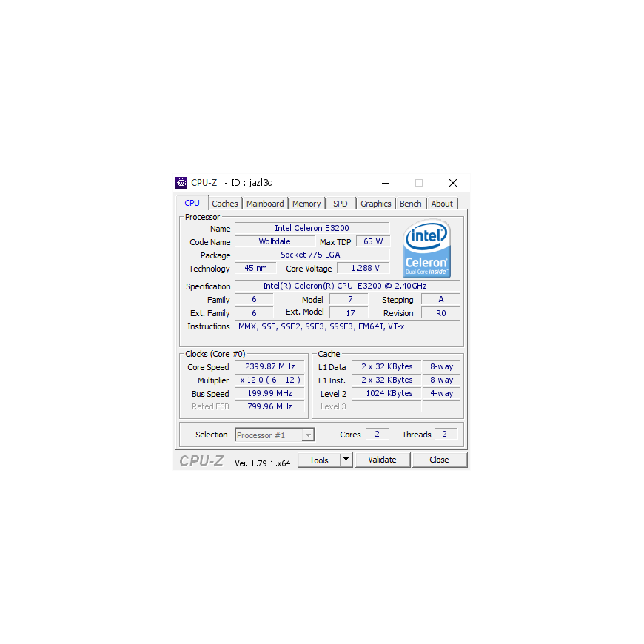Select the CPU tab

[192, 203]
